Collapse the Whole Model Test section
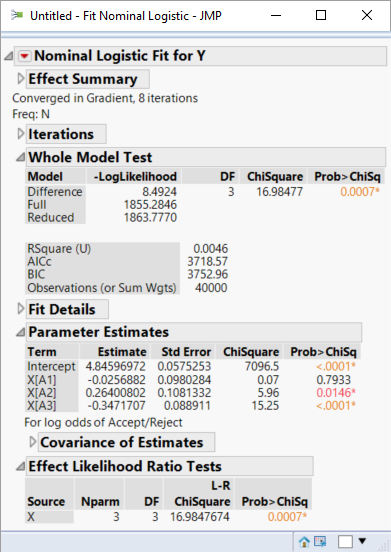 pyautogui.click(x=21, y=157)
